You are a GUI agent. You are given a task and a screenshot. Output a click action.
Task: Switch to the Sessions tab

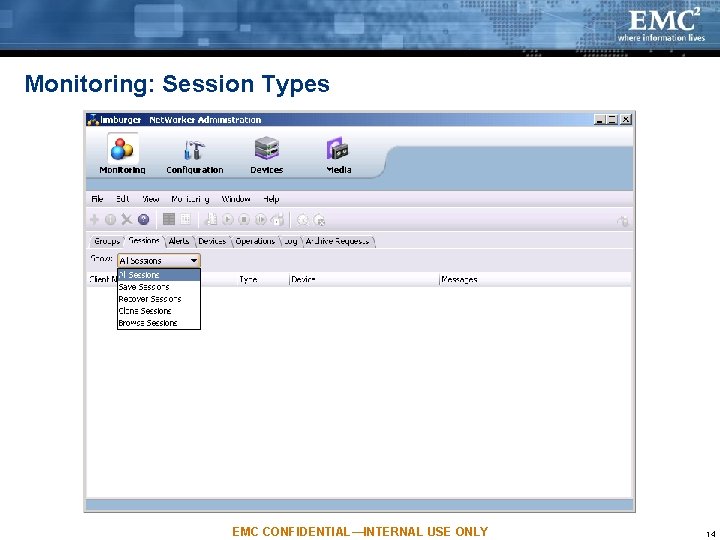[144, 241]
